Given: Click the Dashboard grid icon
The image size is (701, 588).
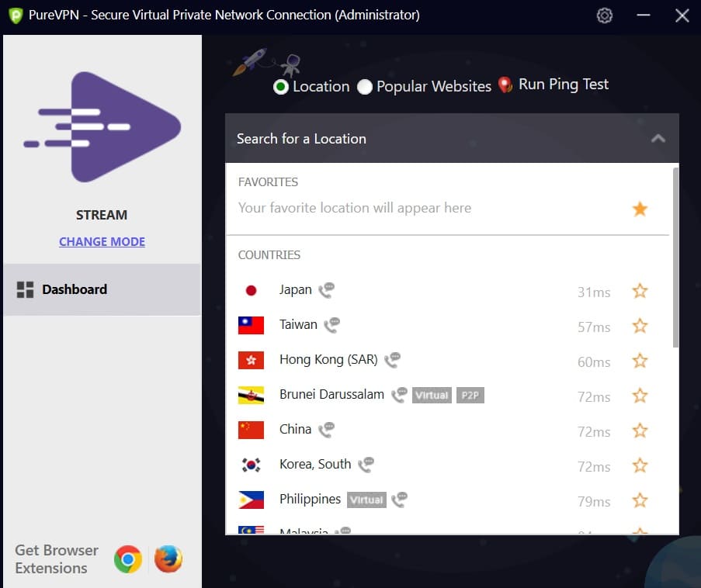Looking at the screenshot, I should [x=25, y=289].
